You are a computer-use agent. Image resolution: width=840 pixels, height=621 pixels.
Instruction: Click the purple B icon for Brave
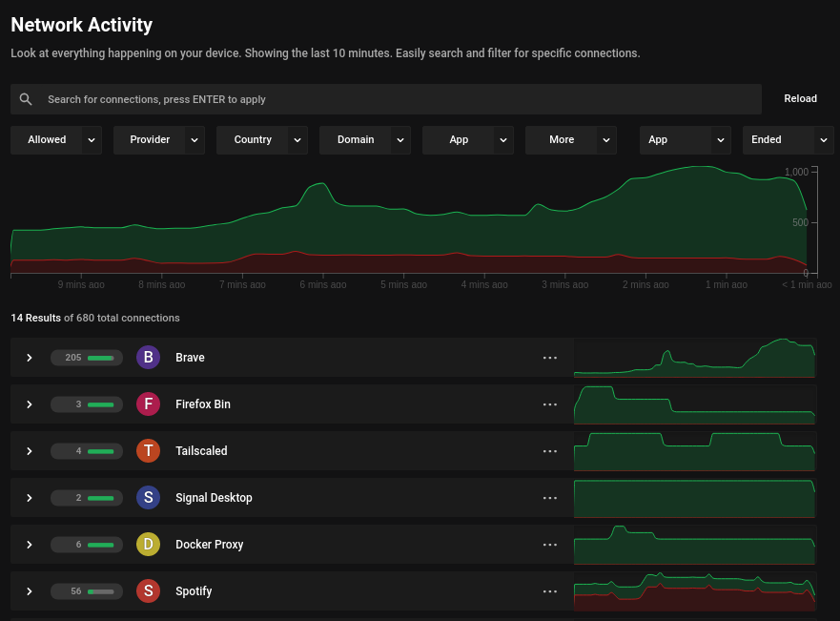[149, 358]
